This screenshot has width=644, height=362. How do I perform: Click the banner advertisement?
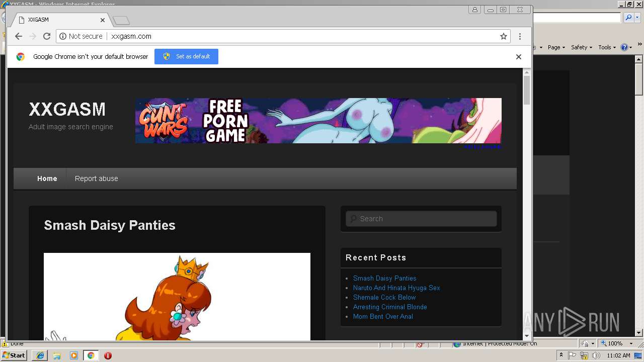[318, 121]
